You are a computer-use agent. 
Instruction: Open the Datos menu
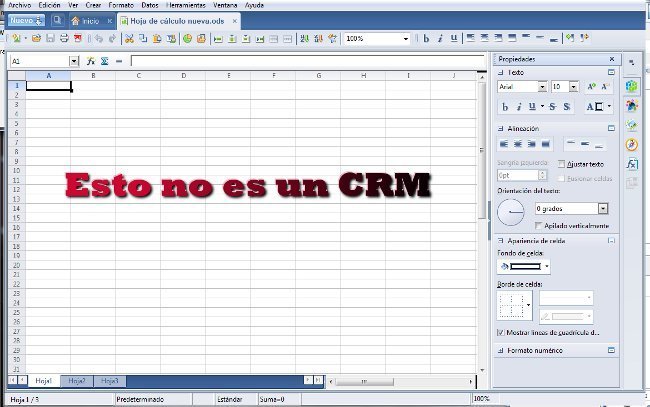(x=150, y=5)
